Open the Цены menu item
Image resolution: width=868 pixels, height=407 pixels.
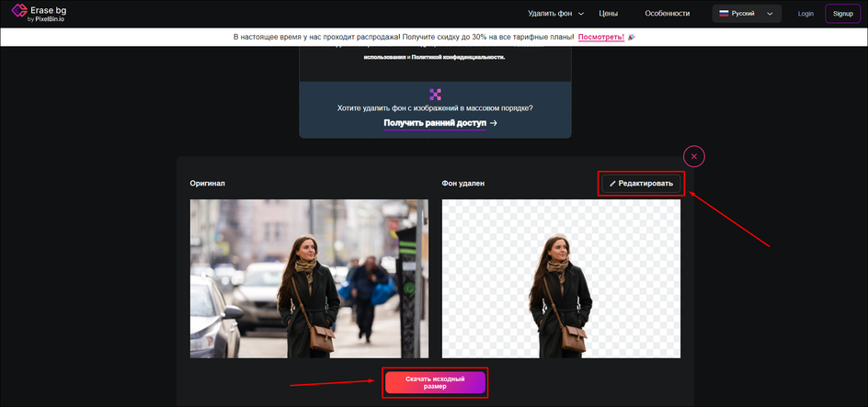[609, 13]
